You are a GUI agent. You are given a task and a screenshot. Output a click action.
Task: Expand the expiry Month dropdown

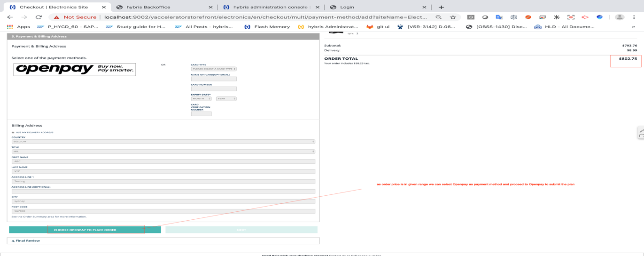point(201,99)
